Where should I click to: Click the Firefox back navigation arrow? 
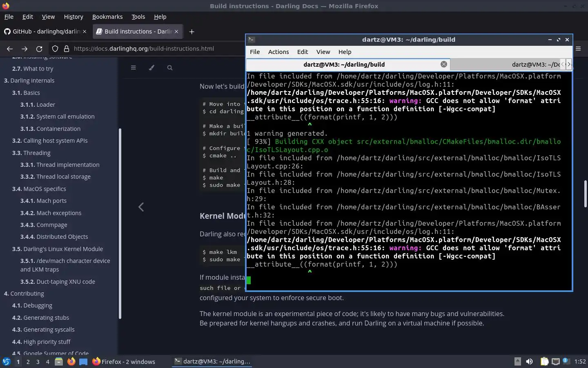coord(10,49)
